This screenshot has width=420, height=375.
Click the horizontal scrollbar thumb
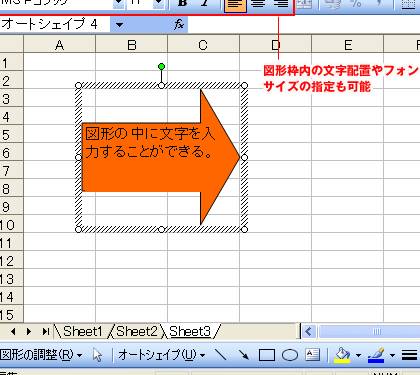[369, 331]
